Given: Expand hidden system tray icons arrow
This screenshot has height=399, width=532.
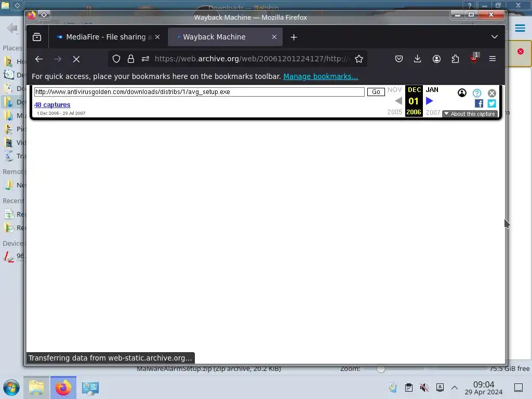Looking at the screenshot, I should click(x=455, y=388).
